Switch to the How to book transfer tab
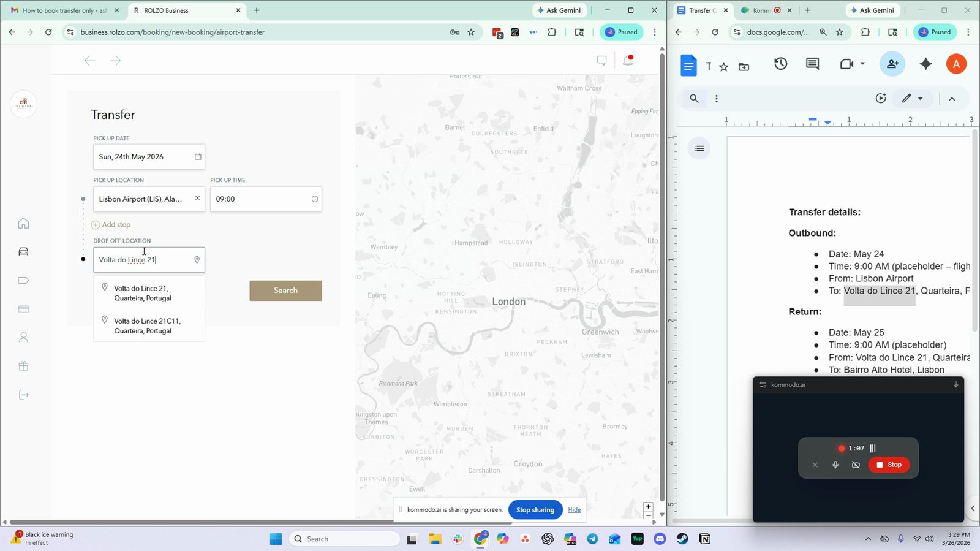This screenshot has height=551, width=980. pos(64,10)
